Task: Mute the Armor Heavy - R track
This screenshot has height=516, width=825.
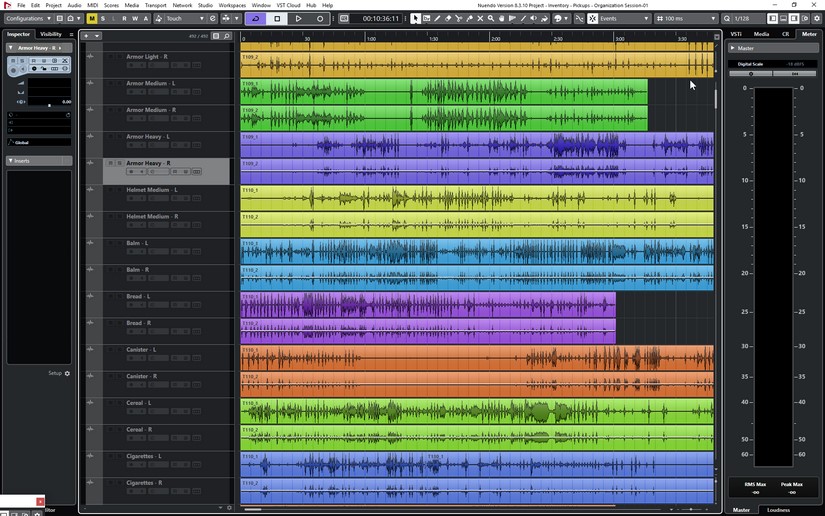Action: pos(110,163)
